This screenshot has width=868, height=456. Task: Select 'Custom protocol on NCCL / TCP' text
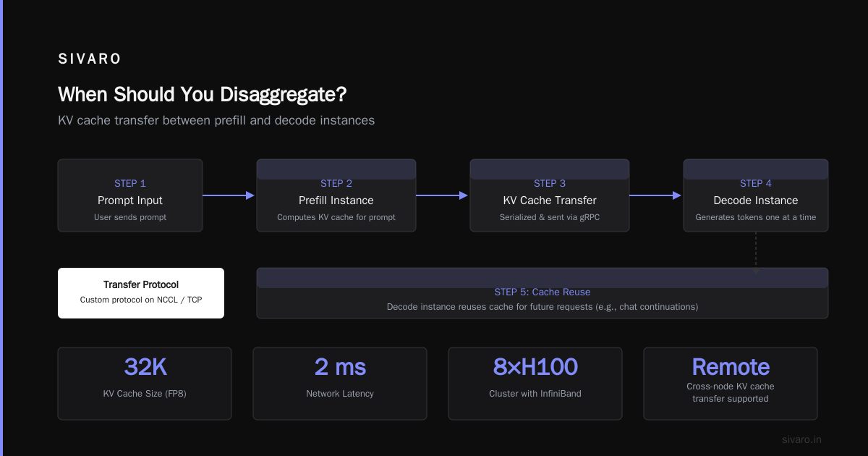tap(141, 300)
